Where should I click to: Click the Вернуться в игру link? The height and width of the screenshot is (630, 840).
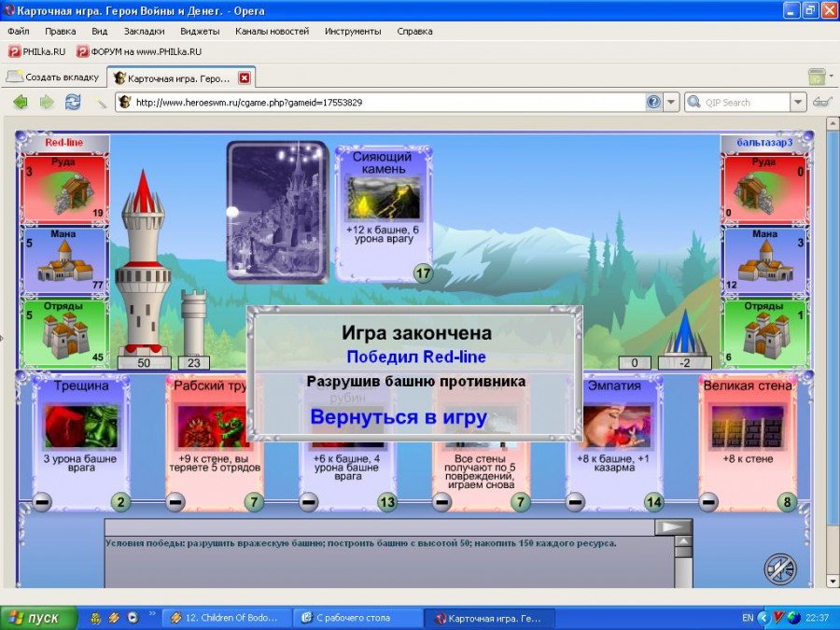tap(399, 417)
